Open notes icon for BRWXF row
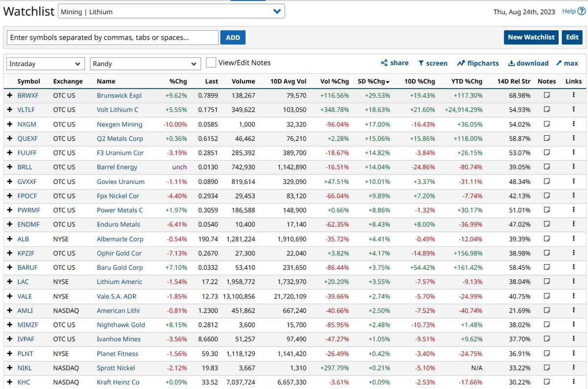The height and width of the screenshot is (389, 588). (547, 96)
